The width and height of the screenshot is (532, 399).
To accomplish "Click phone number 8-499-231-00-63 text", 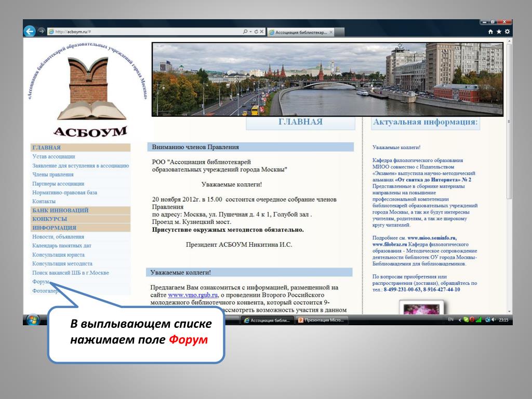I will (x=403, y=289).
